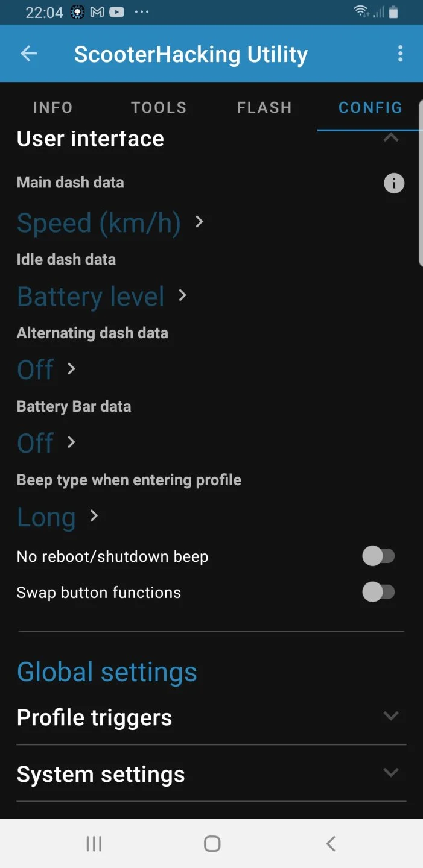
Task: Tap the back arrow in header
Action: click(x=29, y=54)
